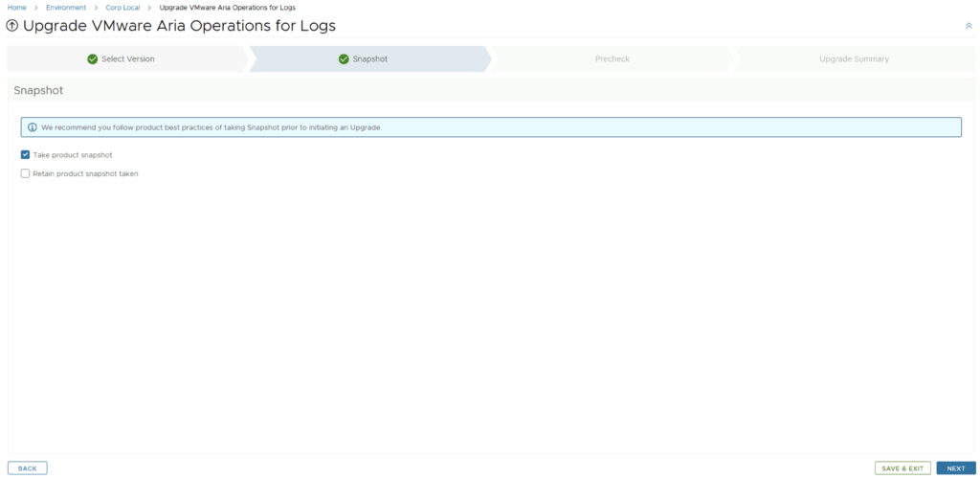The width and height of the screenshot is (980, 479).
Task: Open the Corp Local breadcrumb link
Action: (x=122, y=8)
